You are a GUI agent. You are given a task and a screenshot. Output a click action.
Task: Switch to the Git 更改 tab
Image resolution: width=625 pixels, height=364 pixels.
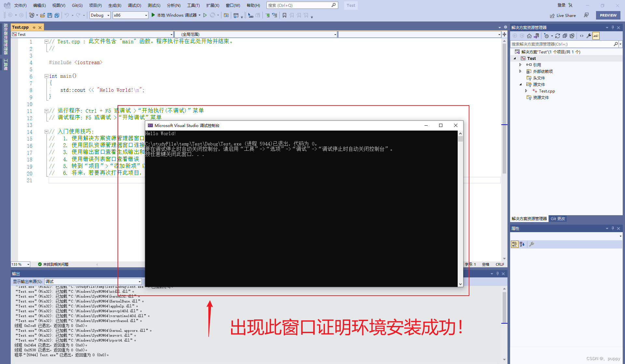(x=558, y=218)
